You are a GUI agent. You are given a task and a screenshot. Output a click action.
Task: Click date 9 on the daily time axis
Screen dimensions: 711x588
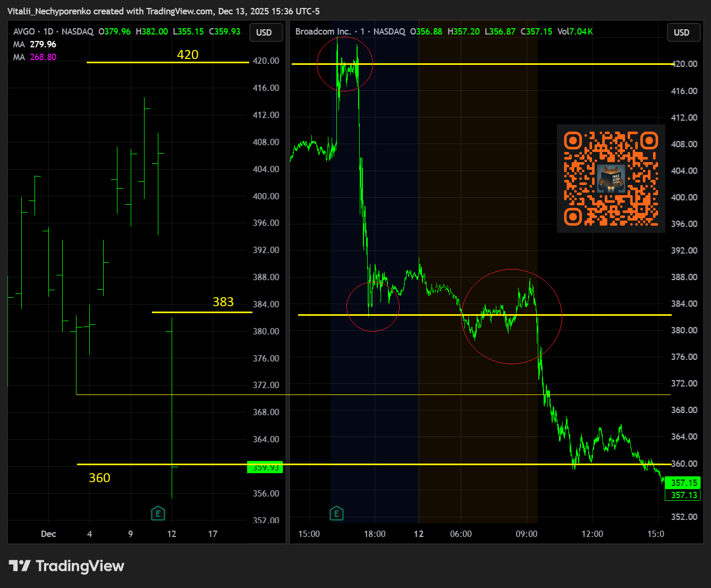pos(131,534)
